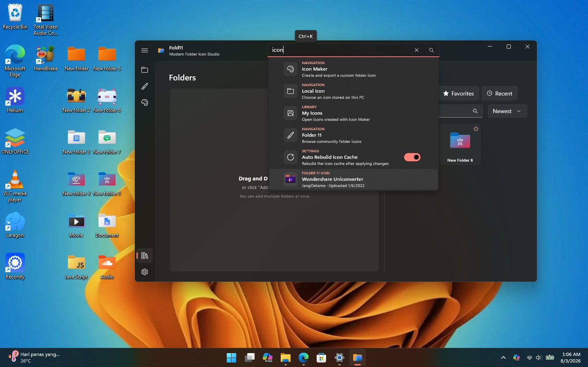This screenshot has width=588, height=367.
Task: Open the Movie folder on the desktop
Action: coord(76,225)
